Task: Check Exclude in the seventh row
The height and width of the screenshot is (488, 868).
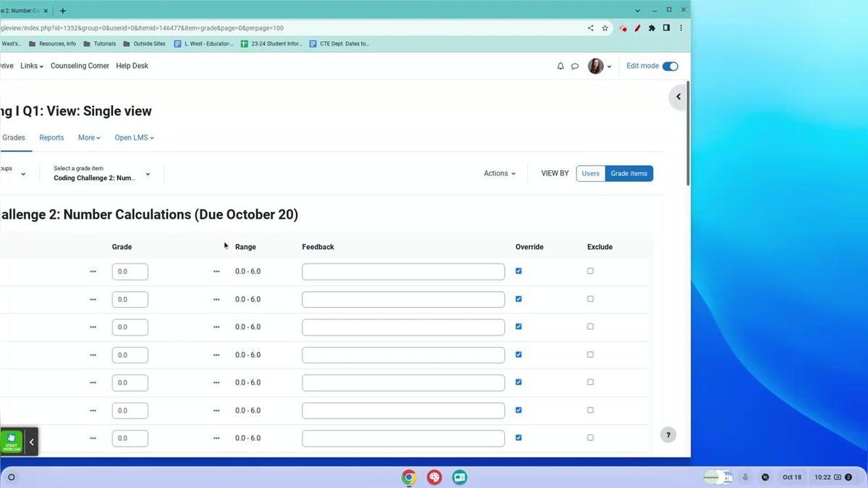Action: click(x=590, y=437)
